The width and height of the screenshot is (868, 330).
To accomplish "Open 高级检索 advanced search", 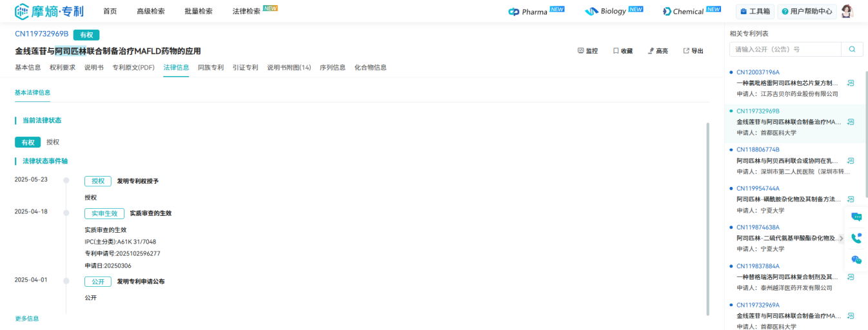I will (x=151, y=12).
